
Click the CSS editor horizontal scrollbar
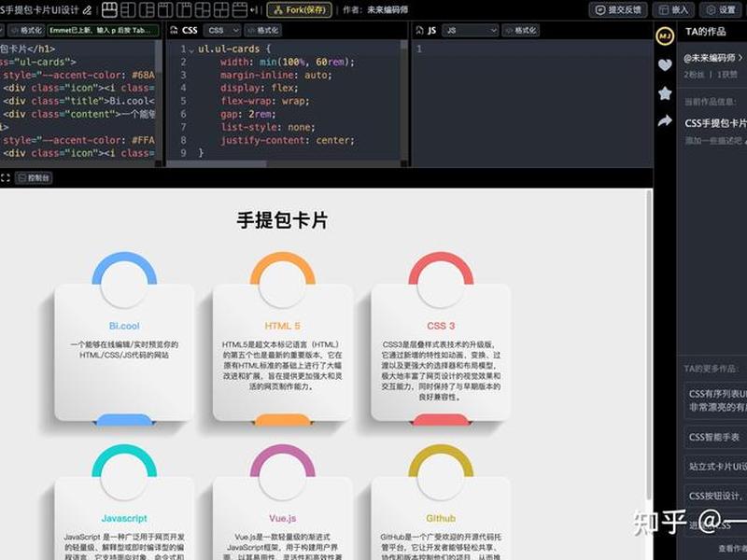coord(217,164)
